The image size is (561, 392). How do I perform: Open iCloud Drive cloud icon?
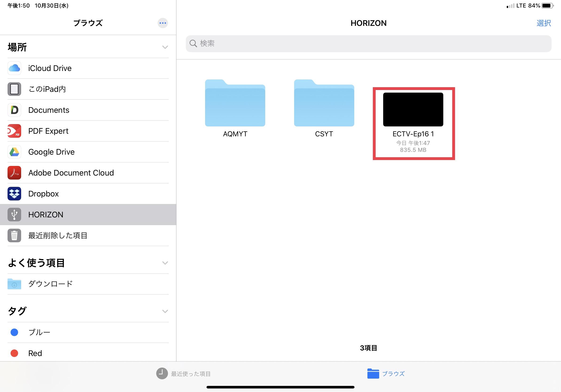tap(14, 68)
